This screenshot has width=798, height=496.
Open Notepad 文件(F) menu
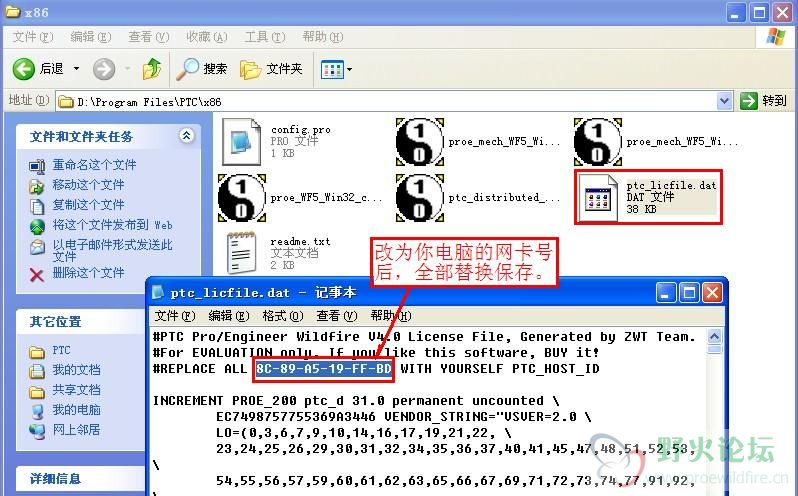click(175, 316)
